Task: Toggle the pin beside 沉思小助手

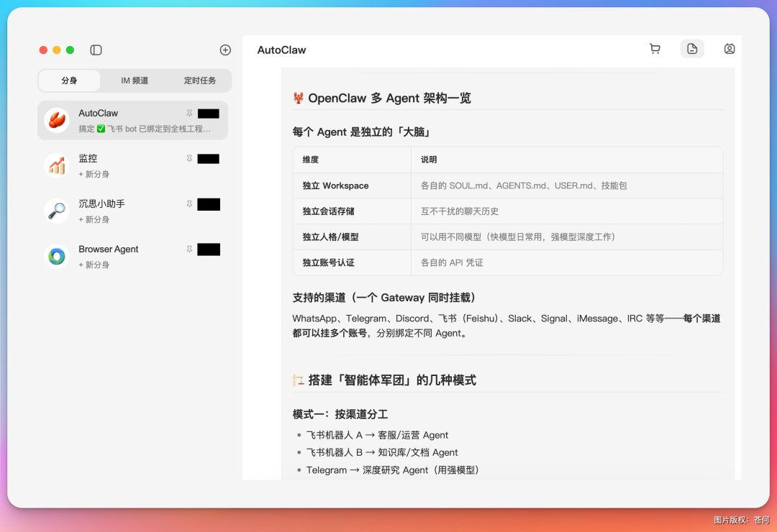Action: click(188, 204)
